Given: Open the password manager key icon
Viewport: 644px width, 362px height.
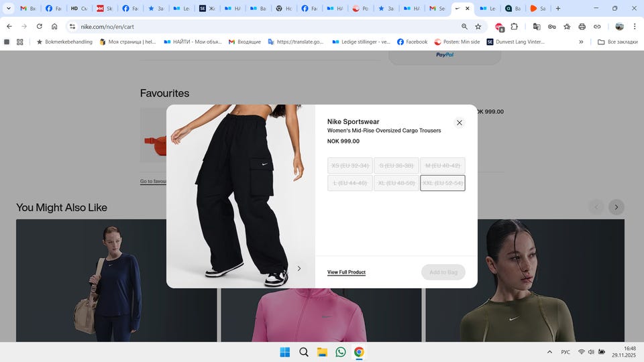Looking at the screenshot, I should coord(551,26).
